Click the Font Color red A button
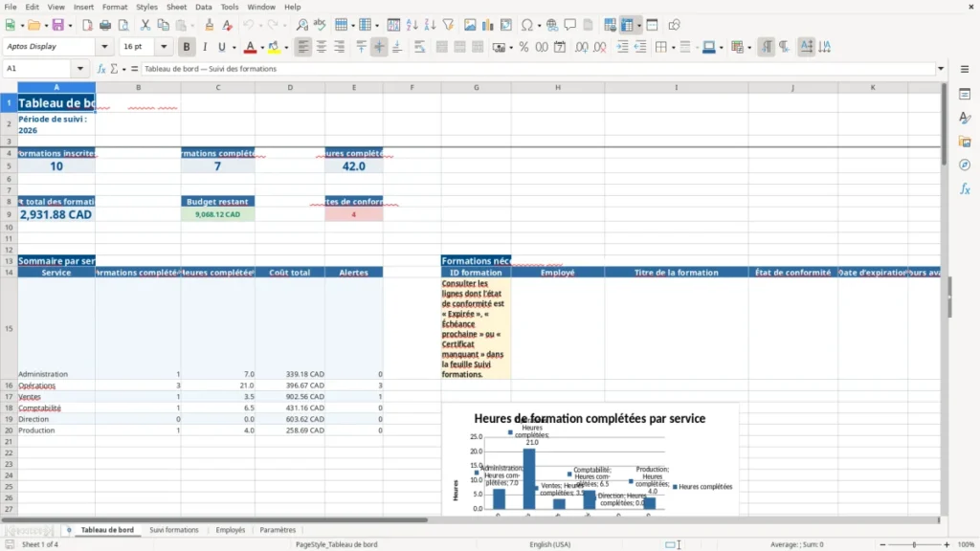The width and height of the screenshot is (980, 551). [x=250, y=47]
